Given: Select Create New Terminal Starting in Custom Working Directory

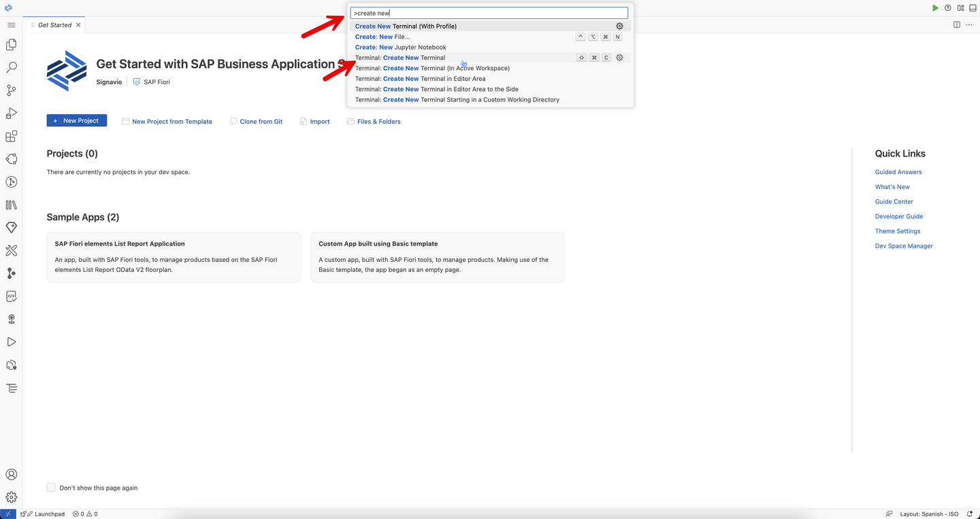Looking at the screenshot, I should click(490, 99).
